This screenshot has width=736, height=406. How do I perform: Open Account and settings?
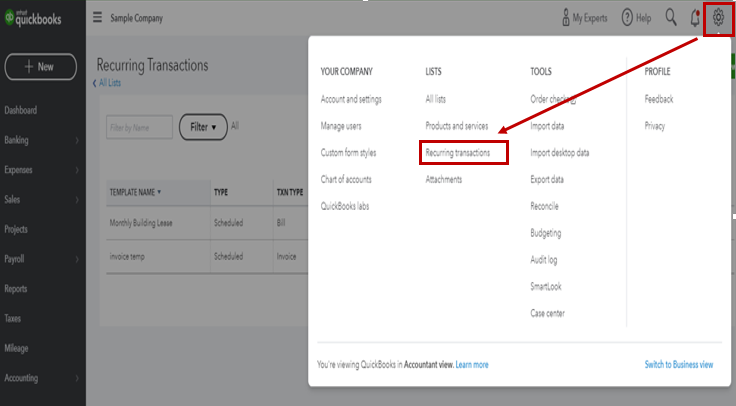click(x=351, y=99)
